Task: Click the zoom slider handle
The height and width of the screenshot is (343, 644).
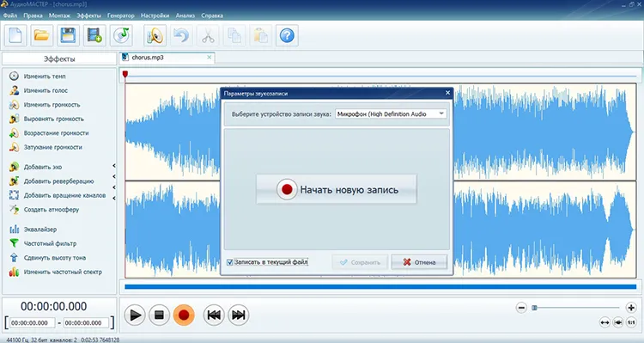Action: pos(534,308)
